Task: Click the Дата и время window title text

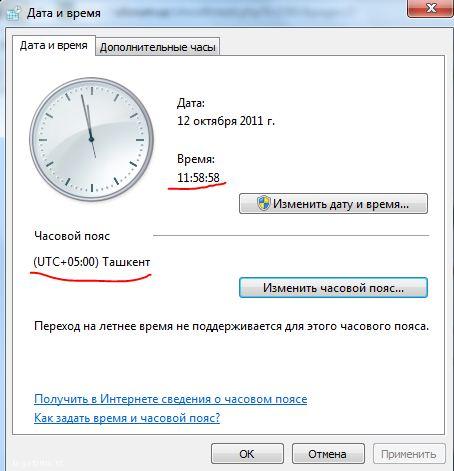Action: [x=64, y=13]
